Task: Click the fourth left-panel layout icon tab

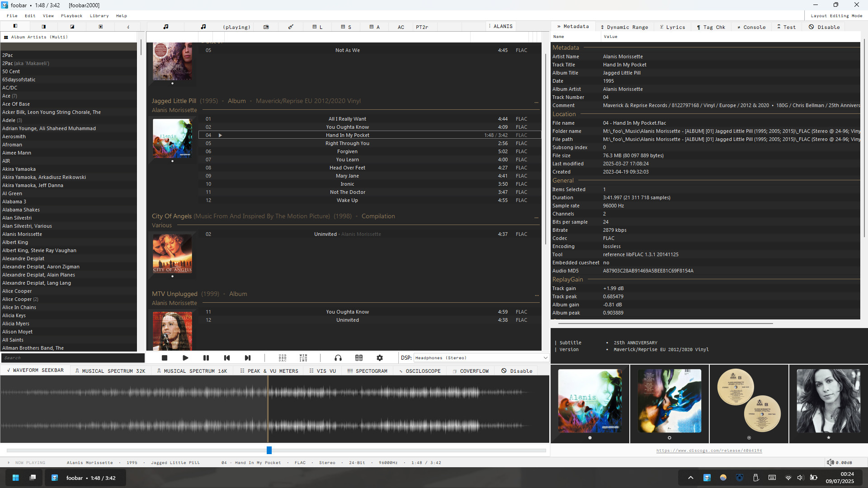Action: tap(101, 27)
